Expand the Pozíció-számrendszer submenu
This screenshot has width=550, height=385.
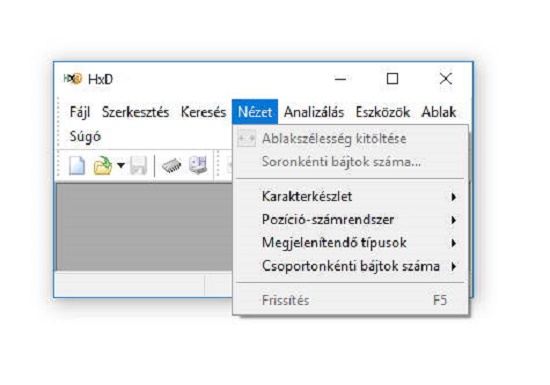coord(350,220)
